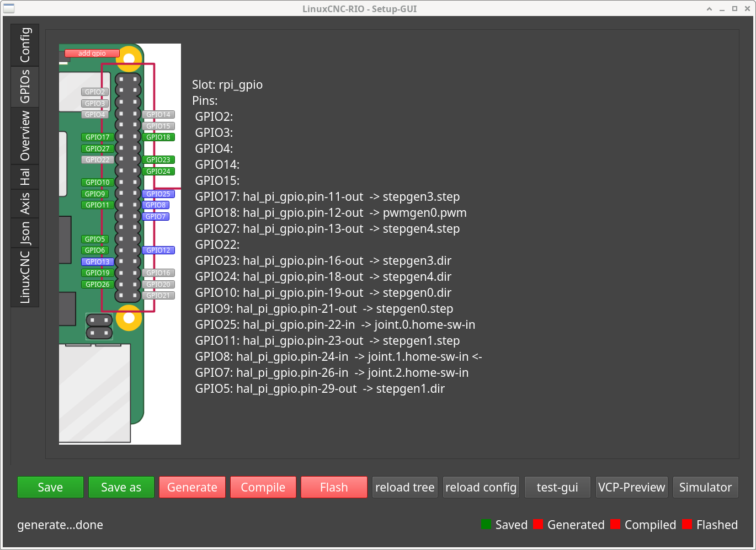Click the 'GPIO8 joint.1.home-sw-in' line
The image size is (756, 550).
tap(339, 357)
